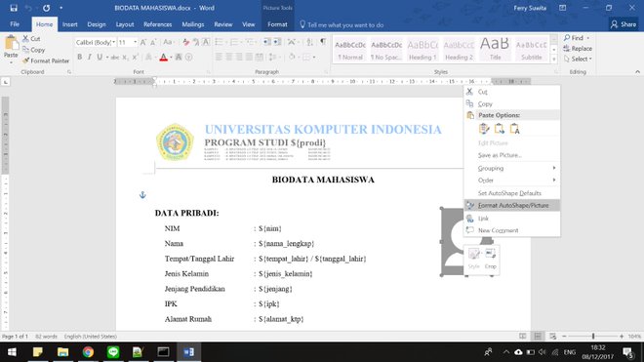Viewport: 644px width, 362px height.
Task: Click the Undo icon in title bar
Action: click(28, 8)
